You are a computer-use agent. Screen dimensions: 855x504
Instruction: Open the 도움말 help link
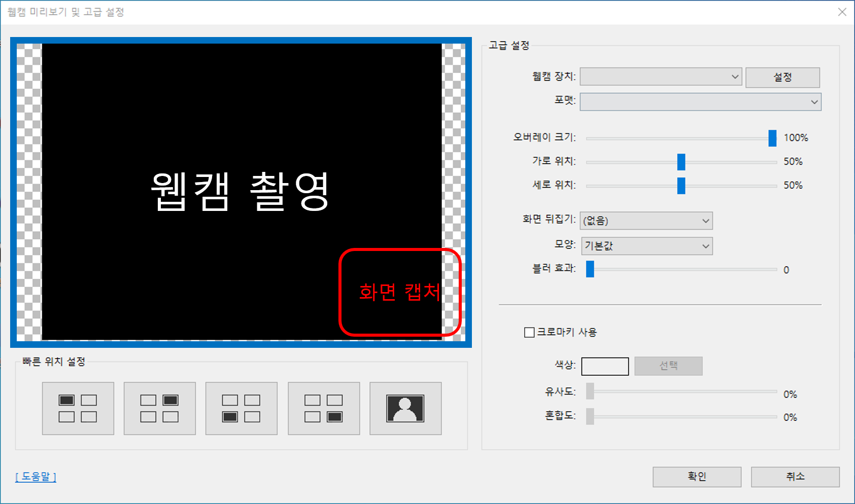[x=36, y=477]
